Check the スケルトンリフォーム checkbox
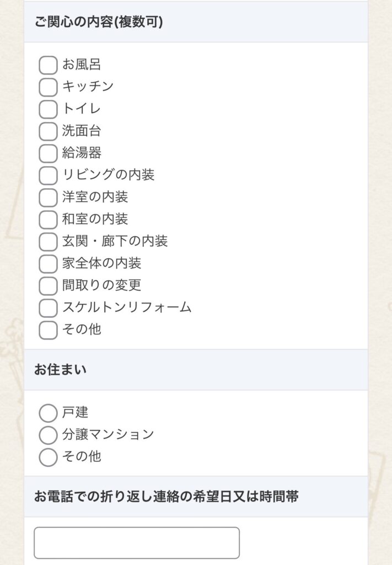Viewport: 392px width, 565px height. tap(47, 307)
